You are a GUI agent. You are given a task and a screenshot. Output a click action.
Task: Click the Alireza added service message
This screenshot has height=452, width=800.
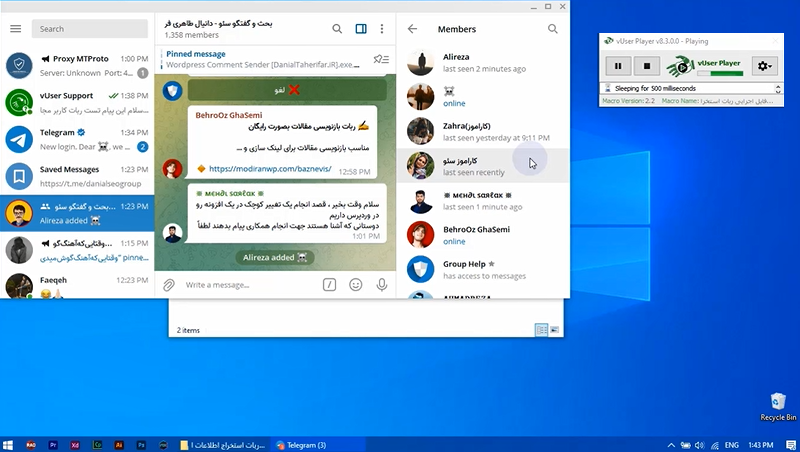click(275, 258)
